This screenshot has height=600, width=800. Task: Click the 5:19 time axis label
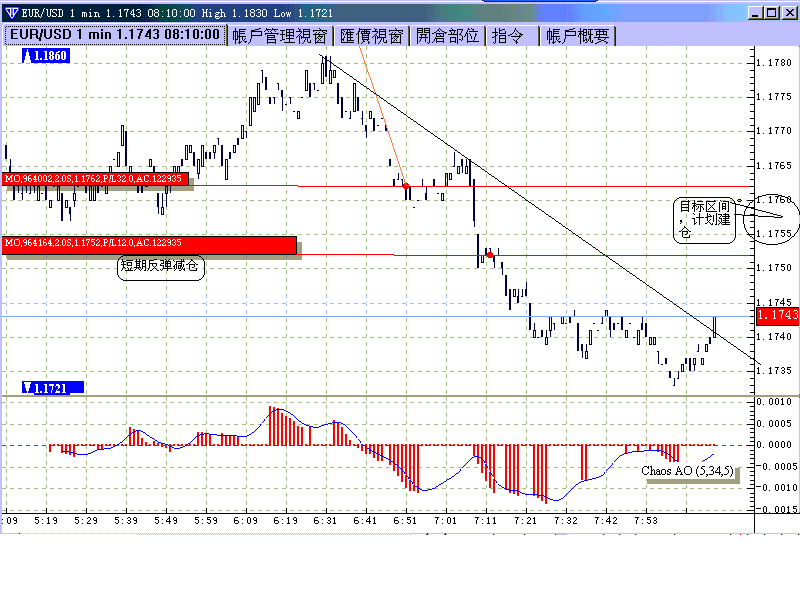(46, 521)
